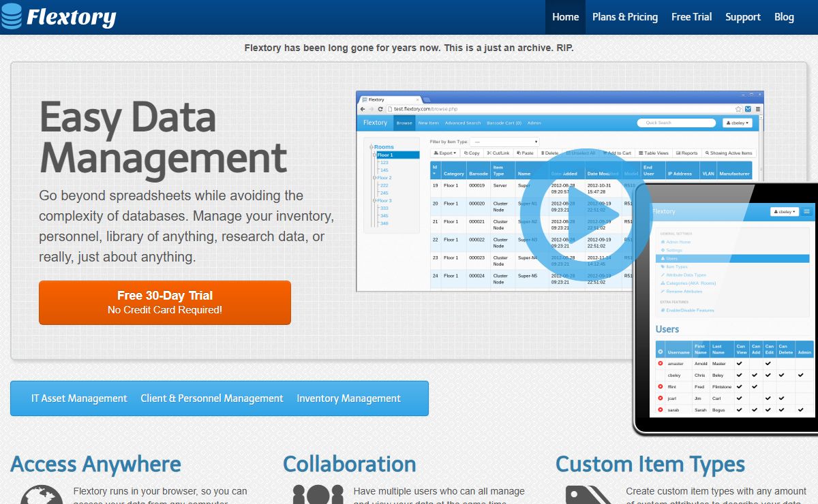Image resolution: width=818 pixels, height=504 pixels.
Task: Open the Support page
Action: pyautogui.click(x=743, y=17)
